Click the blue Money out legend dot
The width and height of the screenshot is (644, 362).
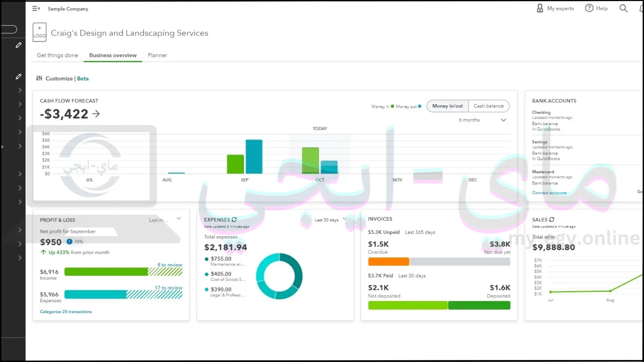tap(420, 106)
